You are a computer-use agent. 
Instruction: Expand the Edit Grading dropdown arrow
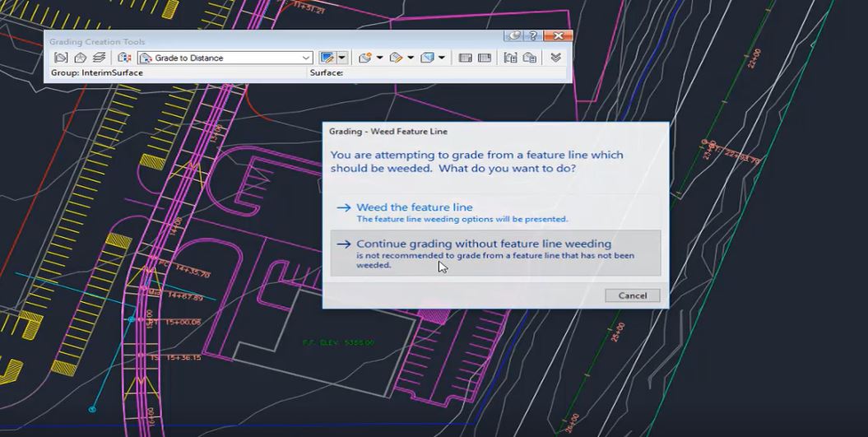click(411, 58)
